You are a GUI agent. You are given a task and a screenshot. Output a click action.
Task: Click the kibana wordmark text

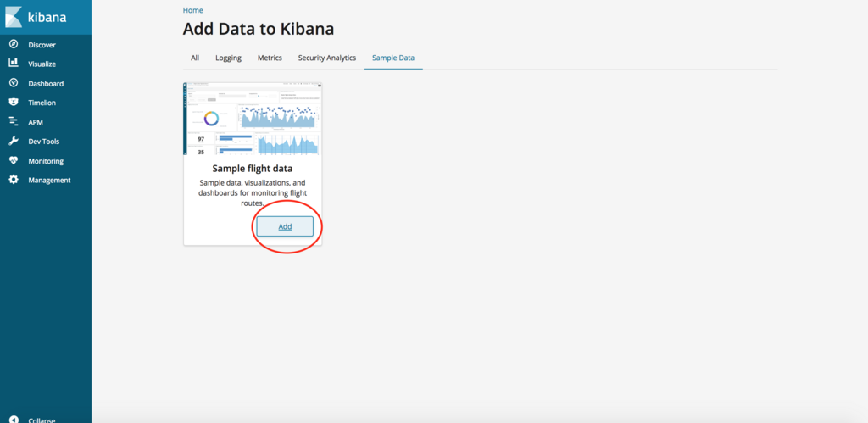point(47,17)
